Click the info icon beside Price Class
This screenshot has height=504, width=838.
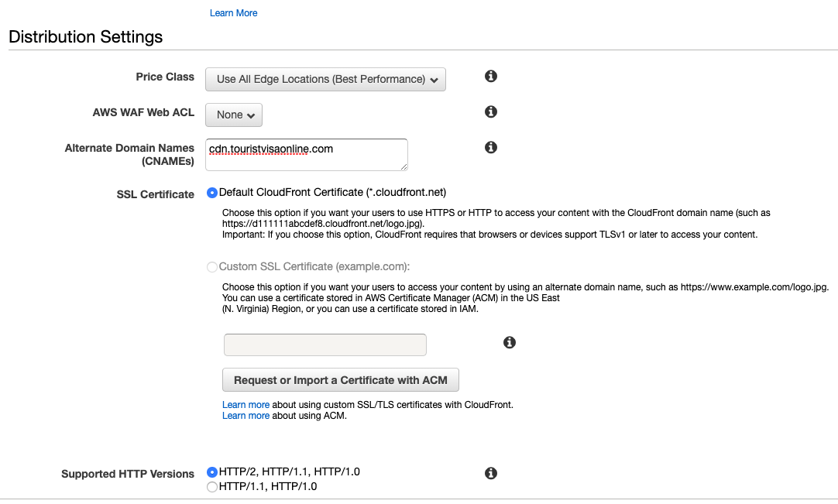coord(490,76)
